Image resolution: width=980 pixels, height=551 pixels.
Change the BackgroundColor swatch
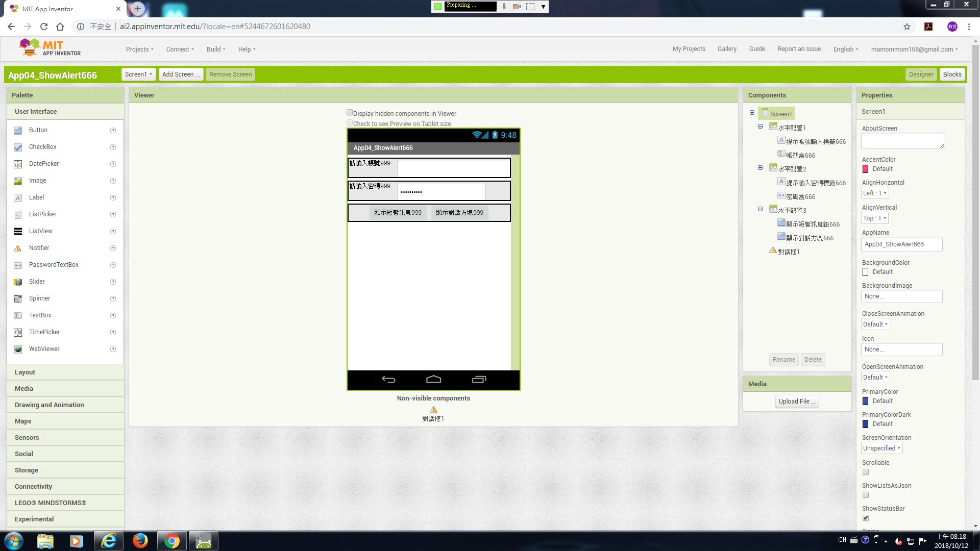tap(865, 272)
